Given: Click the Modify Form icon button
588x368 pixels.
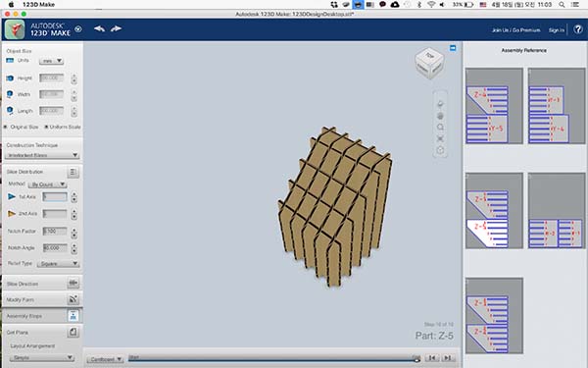Looking at the screenshot, I should pos(73,299).
